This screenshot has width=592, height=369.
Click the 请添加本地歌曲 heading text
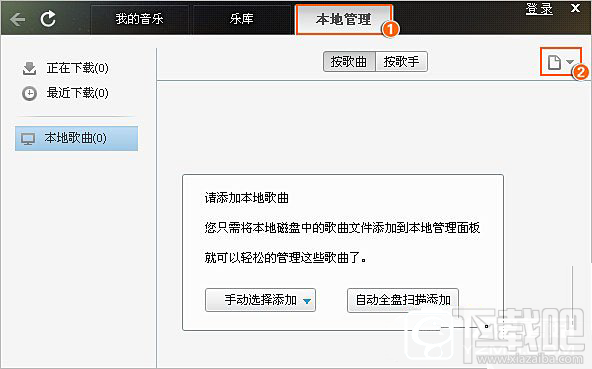[x=247, y=198]
